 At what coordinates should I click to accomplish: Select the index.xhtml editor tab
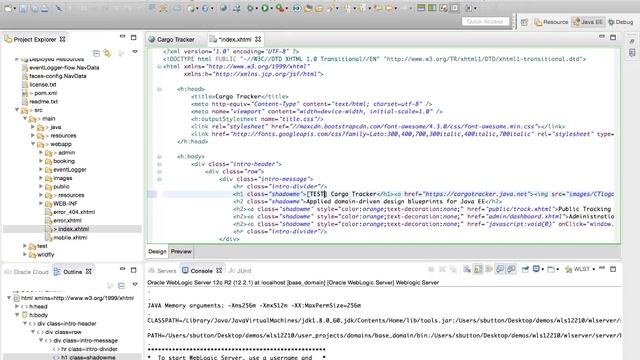(x=235, y=40)
